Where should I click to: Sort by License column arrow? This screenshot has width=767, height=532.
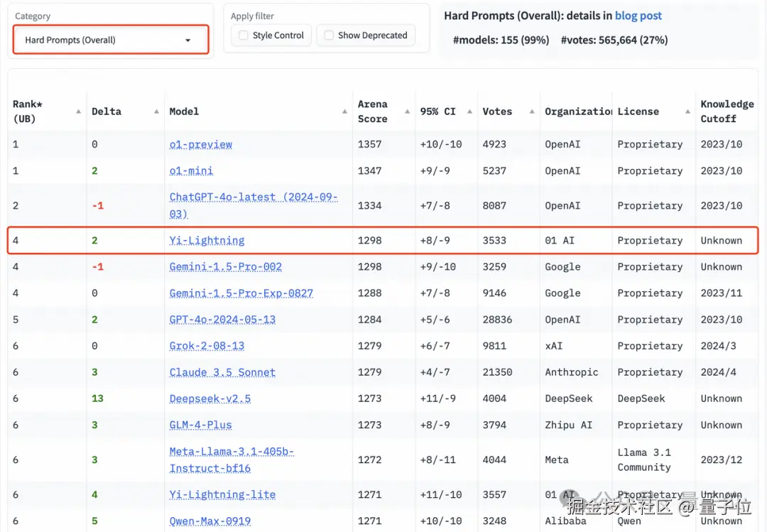click(x=687, y=112)
